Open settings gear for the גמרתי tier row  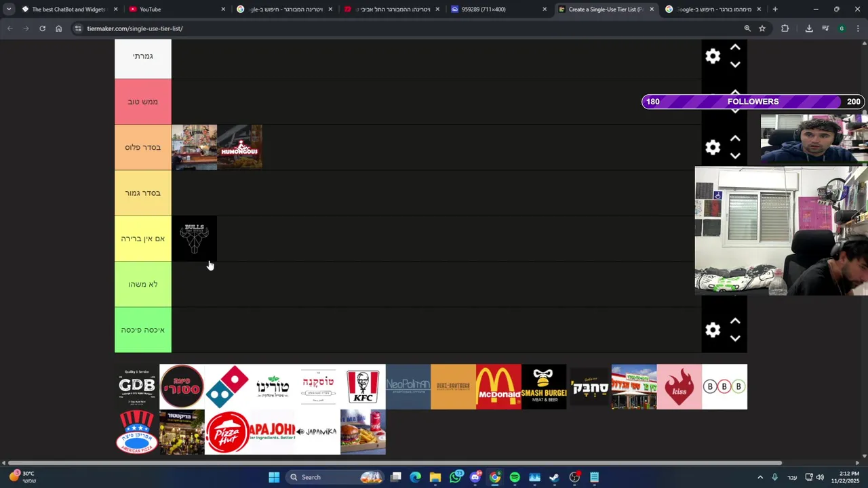713,56
